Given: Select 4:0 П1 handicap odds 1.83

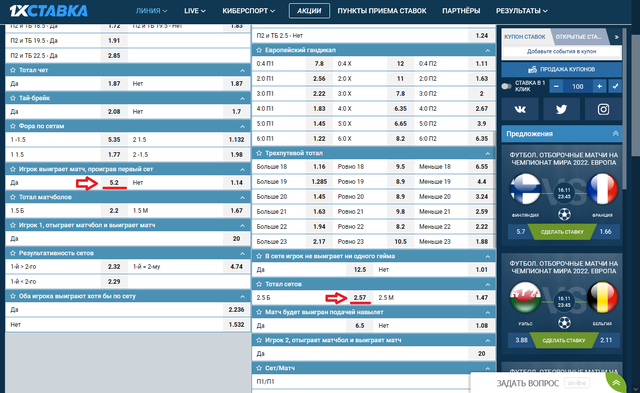Looking at the screenshot, I should click(319, 109).
